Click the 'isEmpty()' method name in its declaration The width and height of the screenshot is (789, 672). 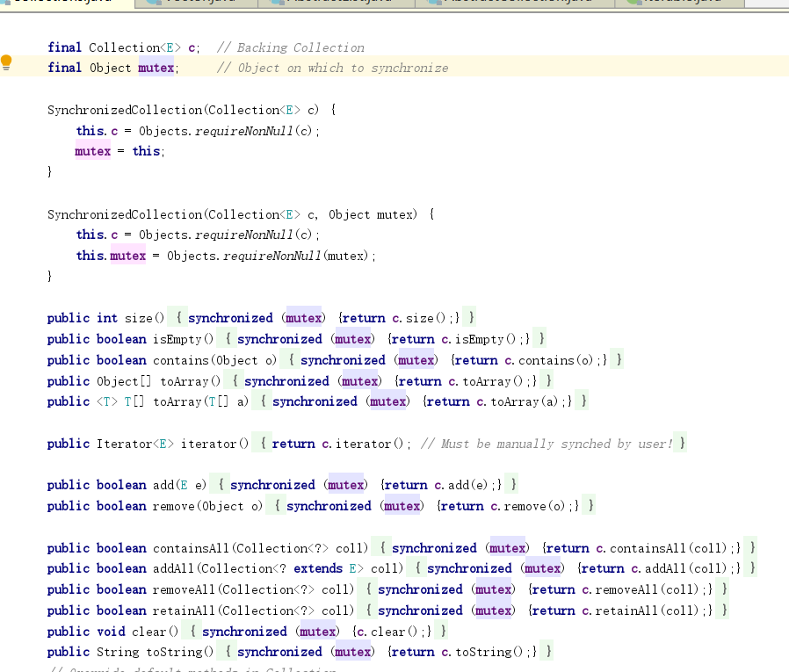[x=183, y=340]
